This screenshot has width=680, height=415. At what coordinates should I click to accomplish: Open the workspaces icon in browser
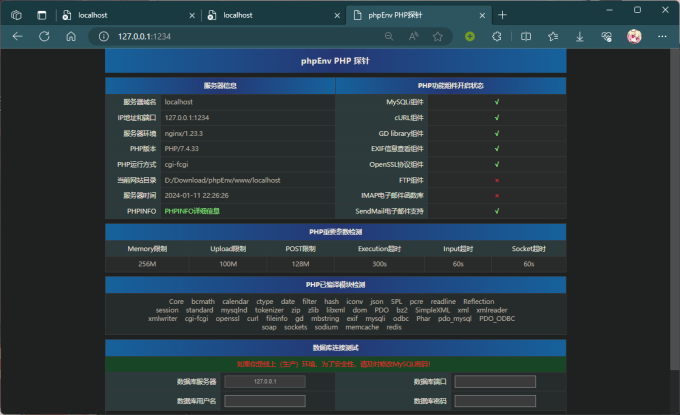[x=16, y=15]
